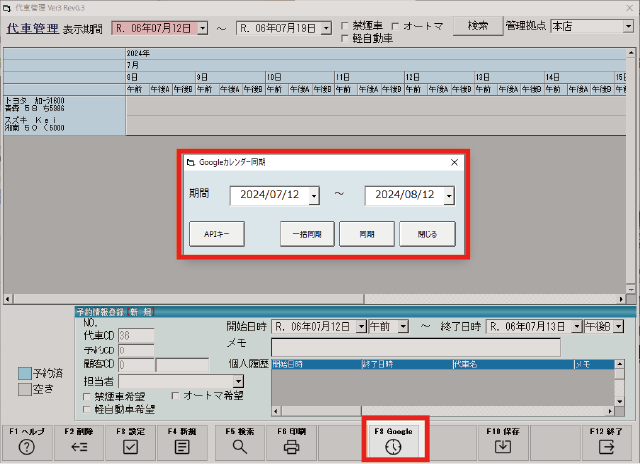
Task: Click the 代車CD input field
Action: (136, 335)
